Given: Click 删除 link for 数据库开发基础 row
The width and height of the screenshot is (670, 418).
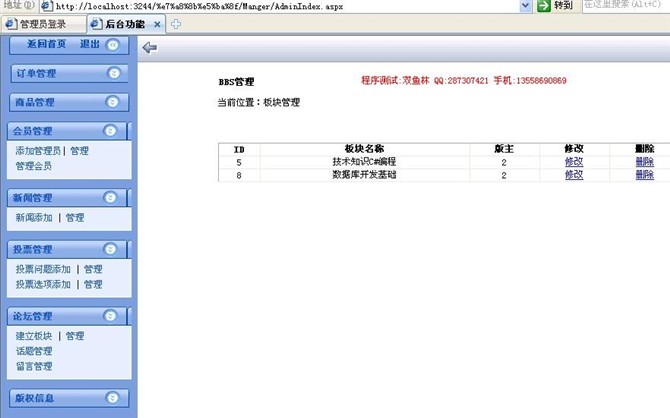Looking at the screenshot, I should click(645, 175).
